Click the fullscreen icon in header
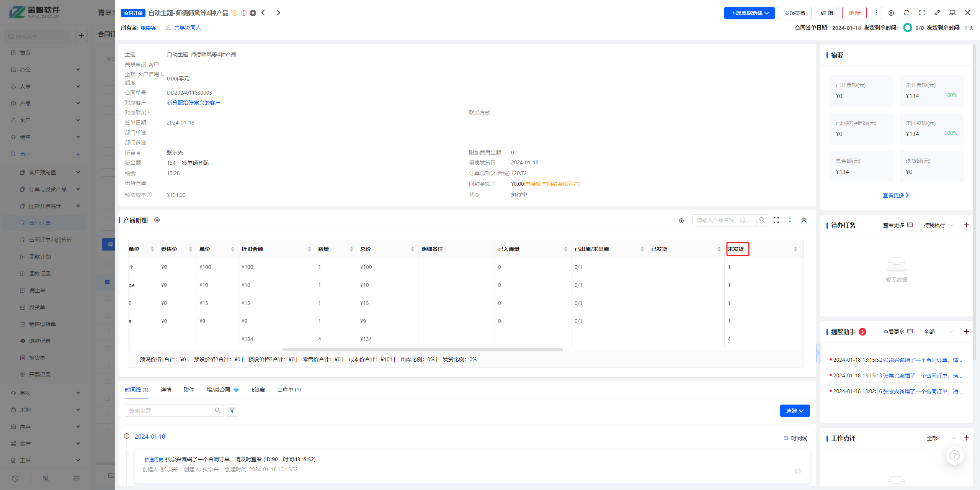This screenshot has height=490, width=980. point(921,13)
